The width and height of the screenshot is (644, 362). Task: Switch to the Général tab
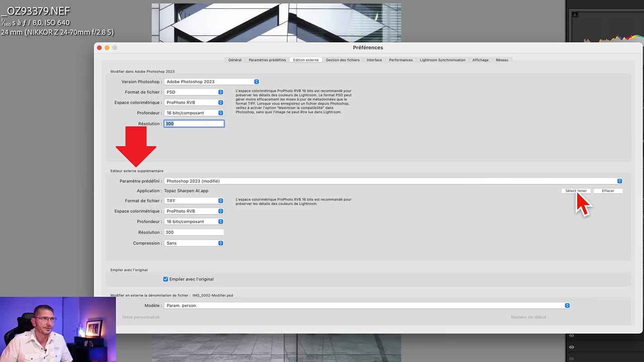point(235,60)
